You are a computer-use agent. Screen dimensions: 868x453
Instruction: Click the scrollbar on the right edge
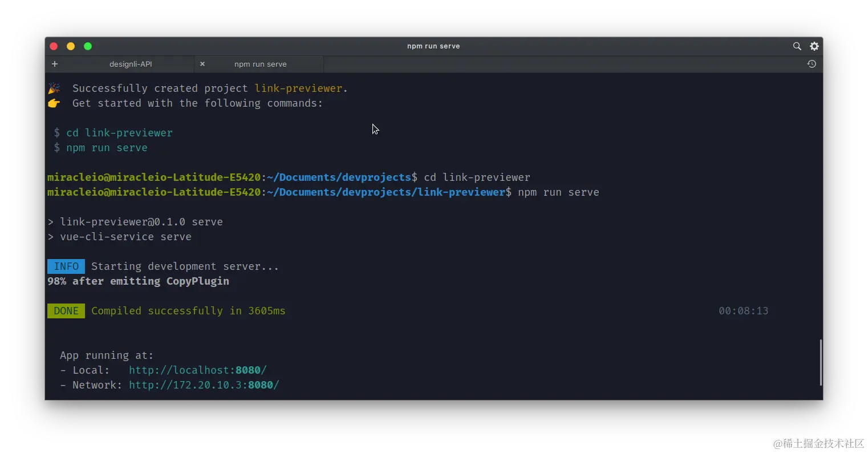(821, 362)
